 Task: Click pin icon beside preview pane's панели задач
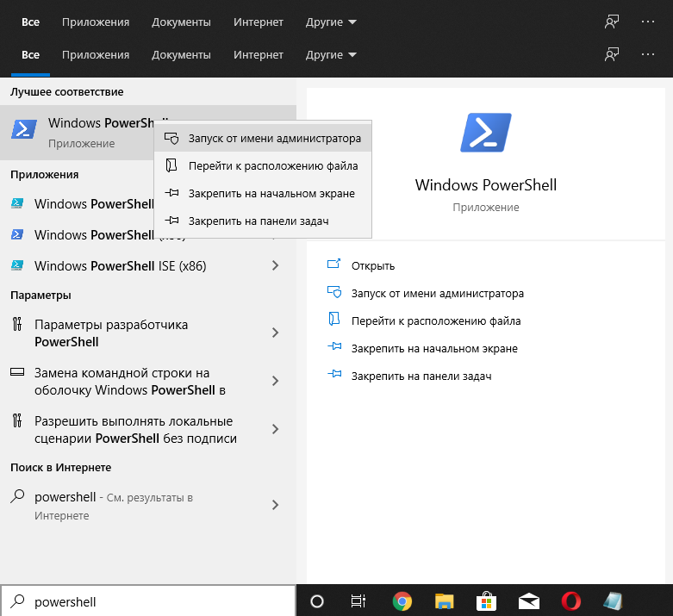[x=334, y=373]
